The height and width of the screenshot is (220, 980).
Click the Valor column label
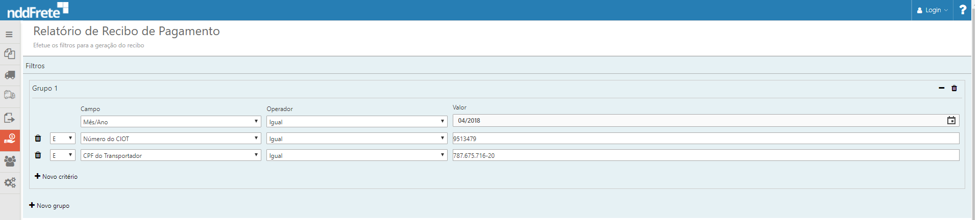tap(459, 107)
